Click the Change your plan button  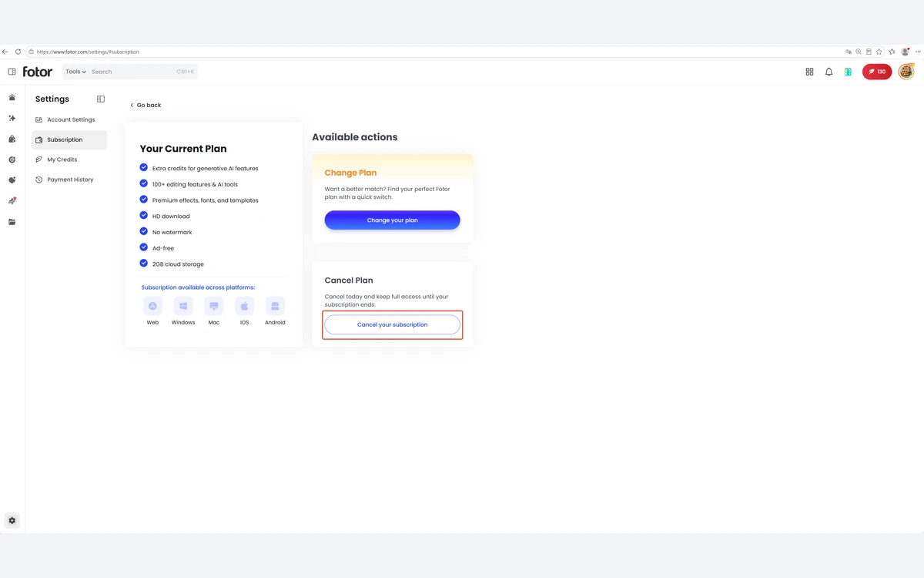click(x=392, y=220)
